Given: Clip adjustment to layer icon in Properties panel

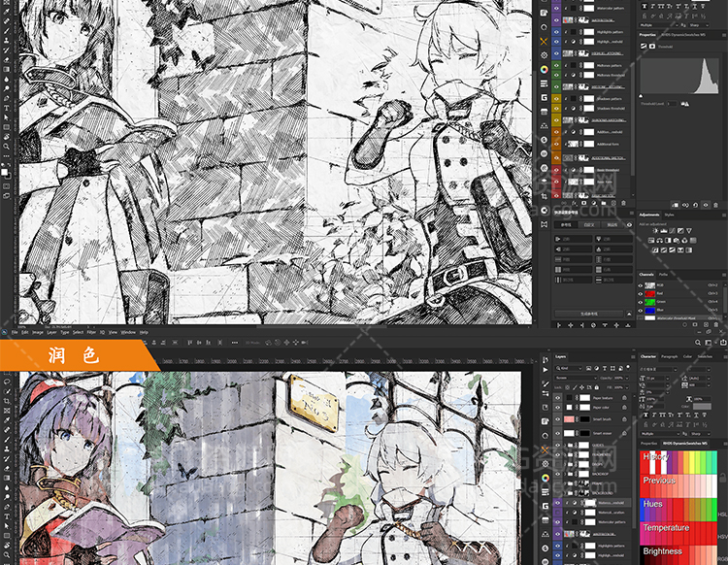Looking at the screenshot, I should [676, 205].
